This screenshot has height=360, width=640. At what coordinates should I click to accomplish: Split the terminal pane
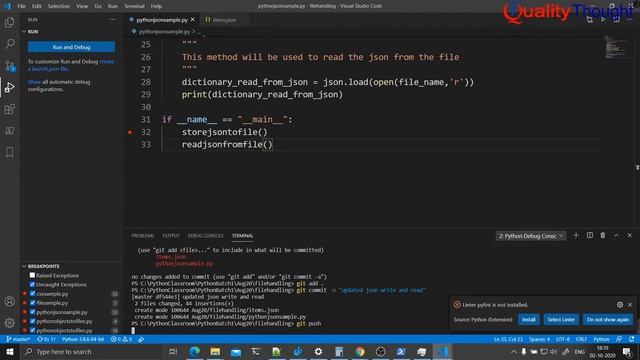pos(590,236)
